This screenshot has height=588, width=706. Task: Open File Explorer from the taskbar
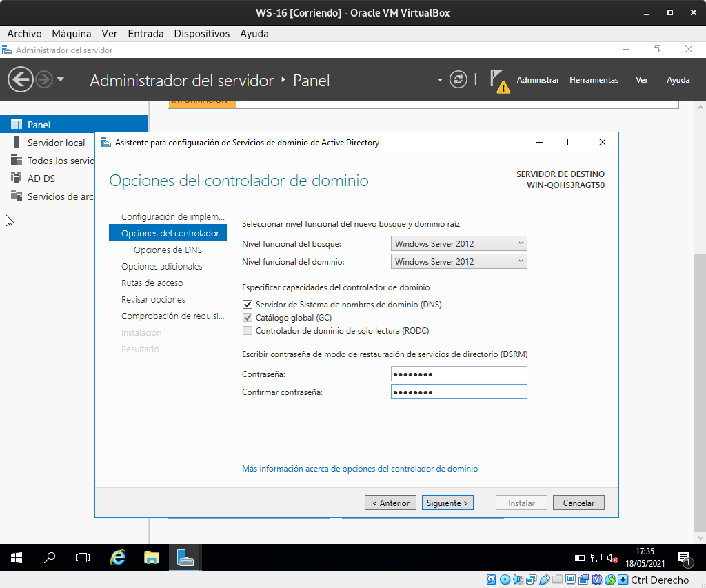point(152,558)
